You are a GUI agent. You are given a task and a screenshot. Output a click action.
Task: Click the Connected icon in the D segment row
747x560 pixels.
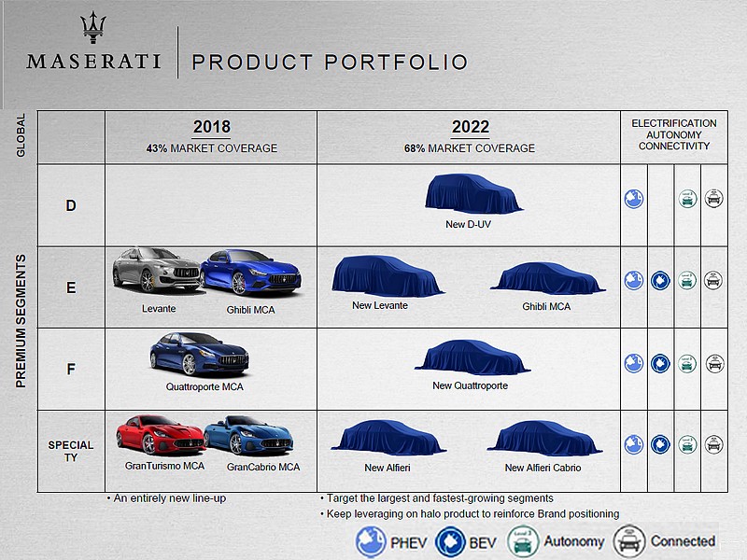click(x=713, y=198)
